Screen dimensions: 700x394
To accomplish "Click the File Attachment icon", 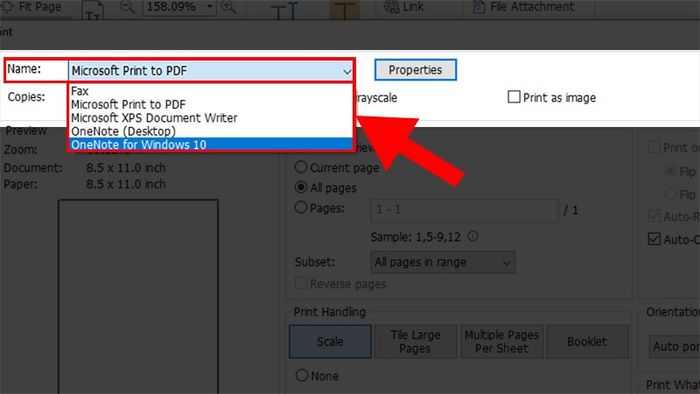I will pyautogui.click(x=479, y=7).
